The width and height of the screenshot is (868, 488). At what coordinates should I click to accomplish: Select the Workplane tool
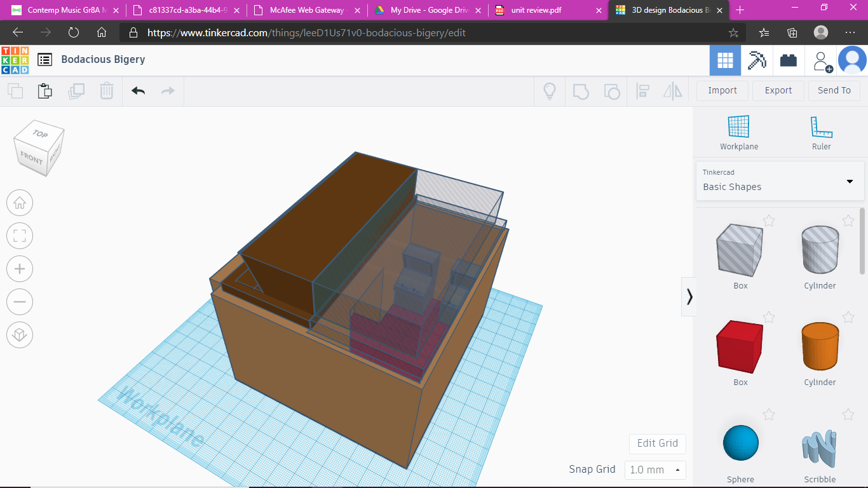click(x=739, y=133)
